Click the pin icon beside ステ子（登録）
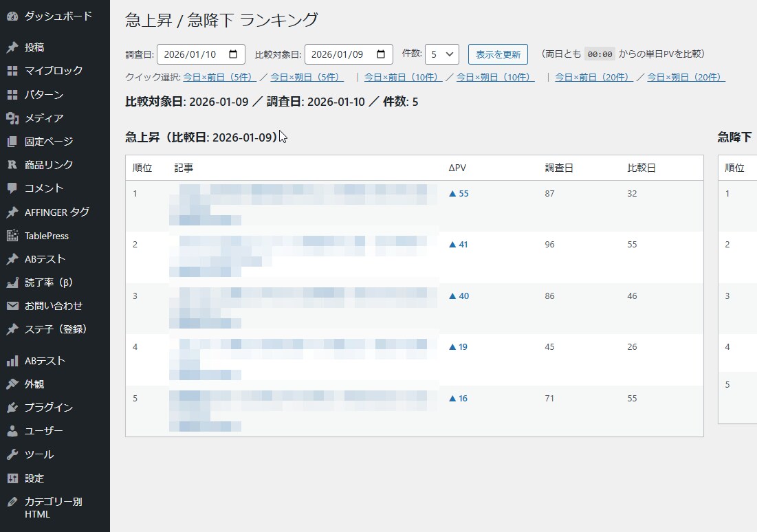 pos(12,329)
